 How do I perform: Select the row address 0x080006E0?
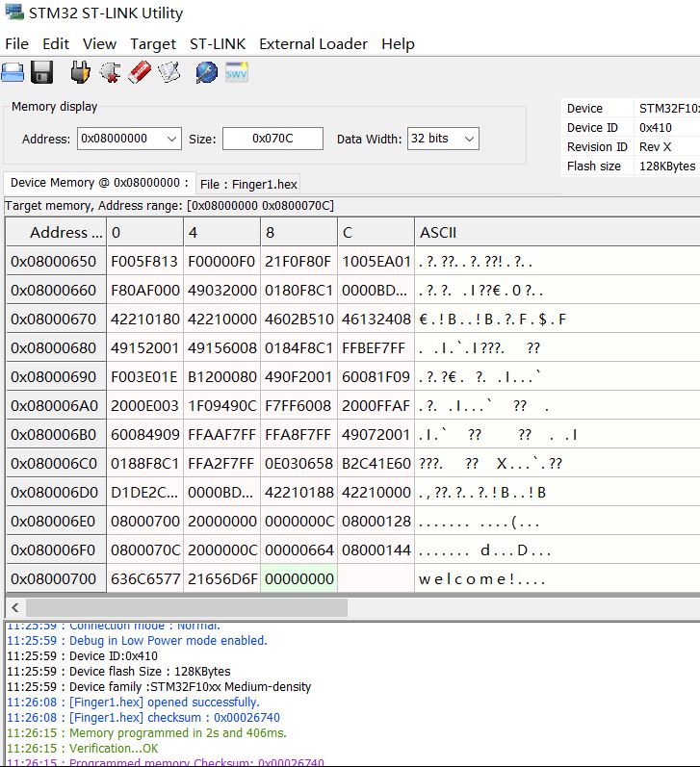tap(56, 521)
